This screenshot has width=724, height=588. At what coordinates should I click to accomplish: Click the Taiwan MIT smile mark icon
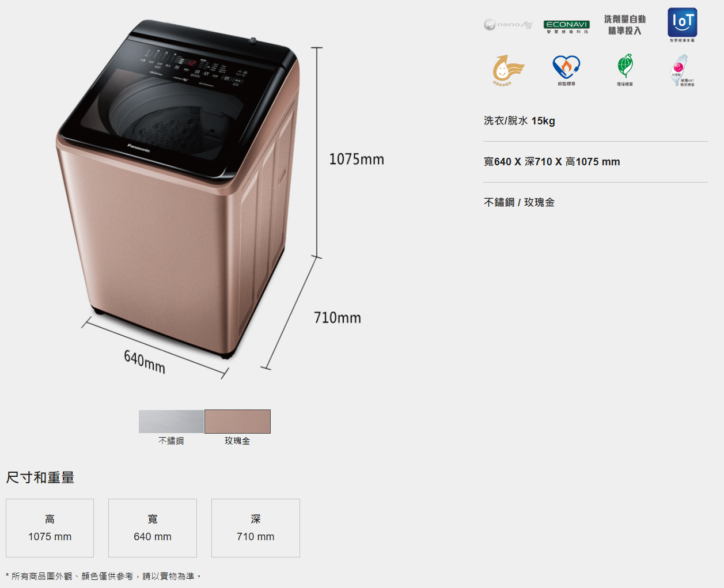tap(683, 70)
